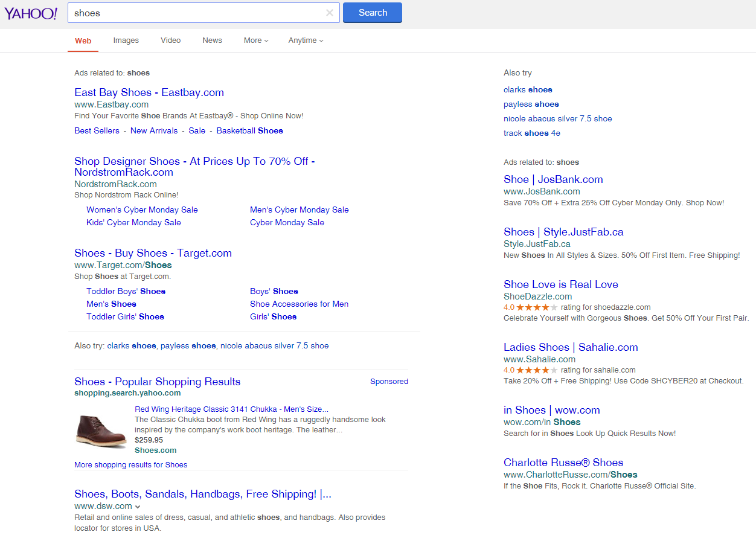756x535 pixels.
Task: Expand the More dropdown menu
Action: pos(256,40)
